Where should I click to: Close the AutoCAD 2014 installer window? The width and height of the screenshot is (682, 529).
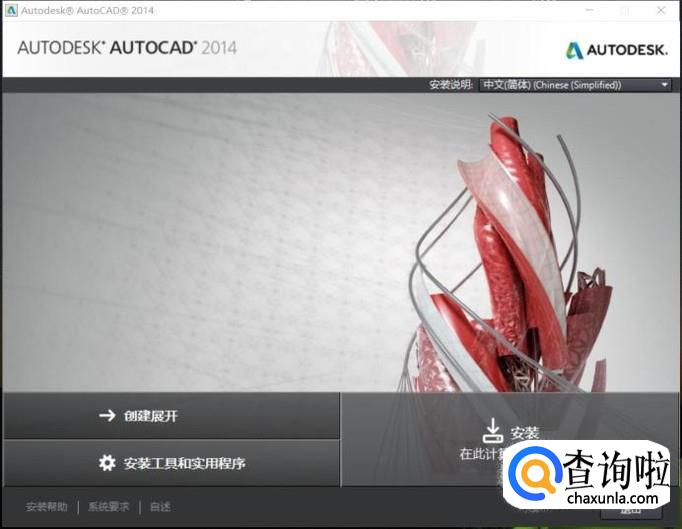click(661, 10)
